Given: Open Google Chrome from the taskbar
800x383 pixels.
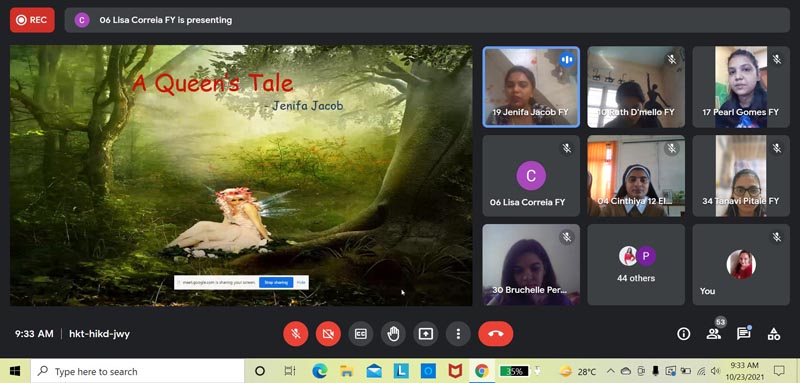Looking at the screenshot, I should click(482, 371).
